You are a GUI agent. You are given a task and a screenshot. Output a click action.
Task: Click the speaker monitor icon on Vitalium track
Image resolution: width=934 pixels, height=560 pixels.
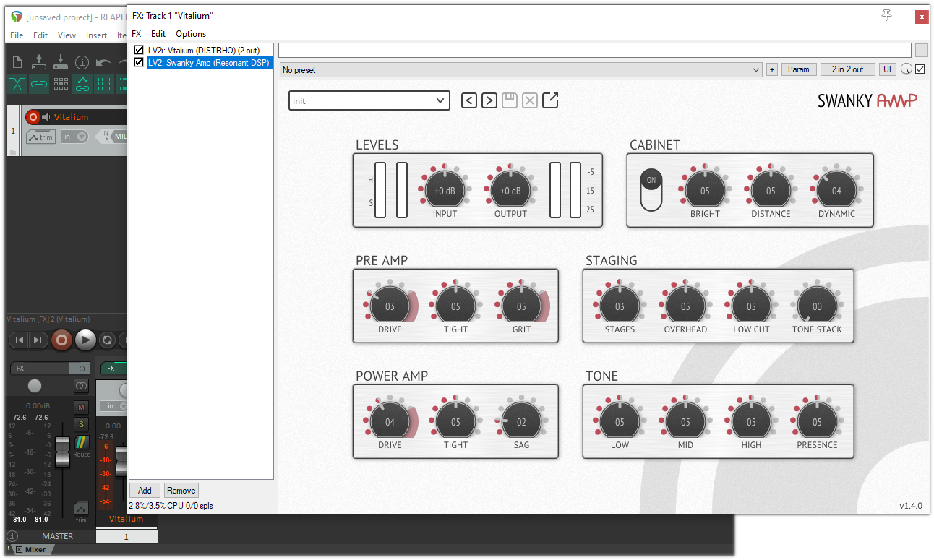pos(46,117)
